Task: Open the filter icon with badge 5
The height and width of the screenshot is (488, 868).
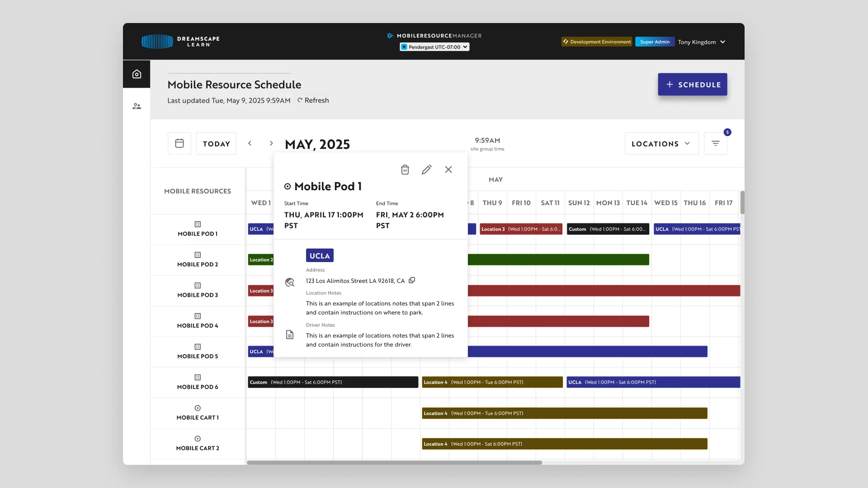Action: pos(716,144)
